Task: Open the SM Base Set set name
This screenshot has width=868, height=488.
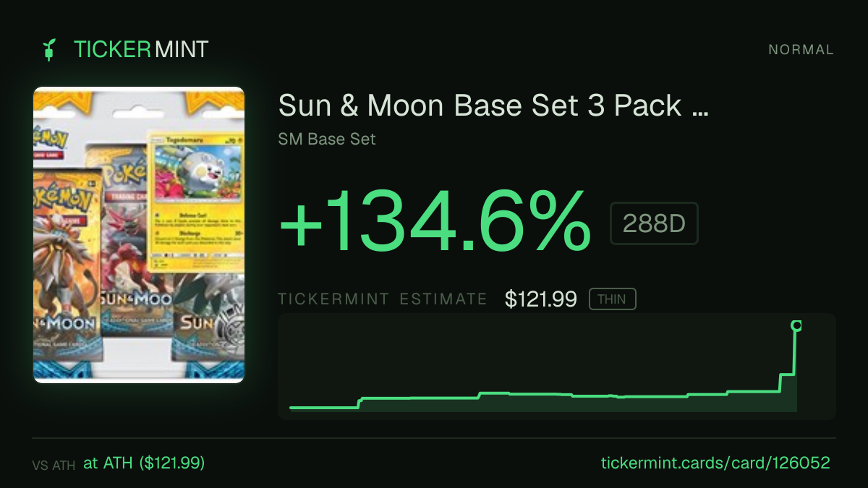Action: click(327, 139)
